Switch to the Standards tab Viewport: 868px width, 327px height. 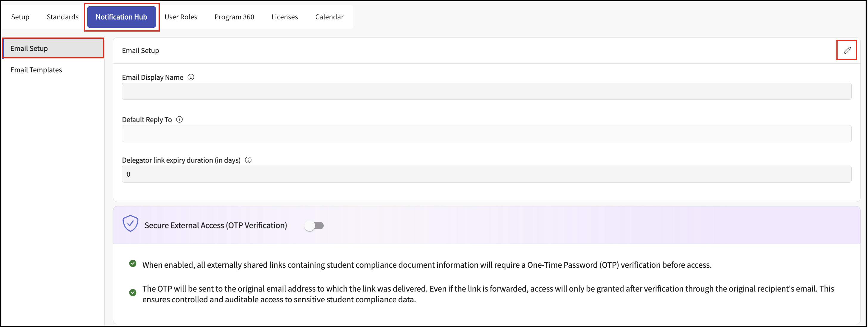(62, 17)
